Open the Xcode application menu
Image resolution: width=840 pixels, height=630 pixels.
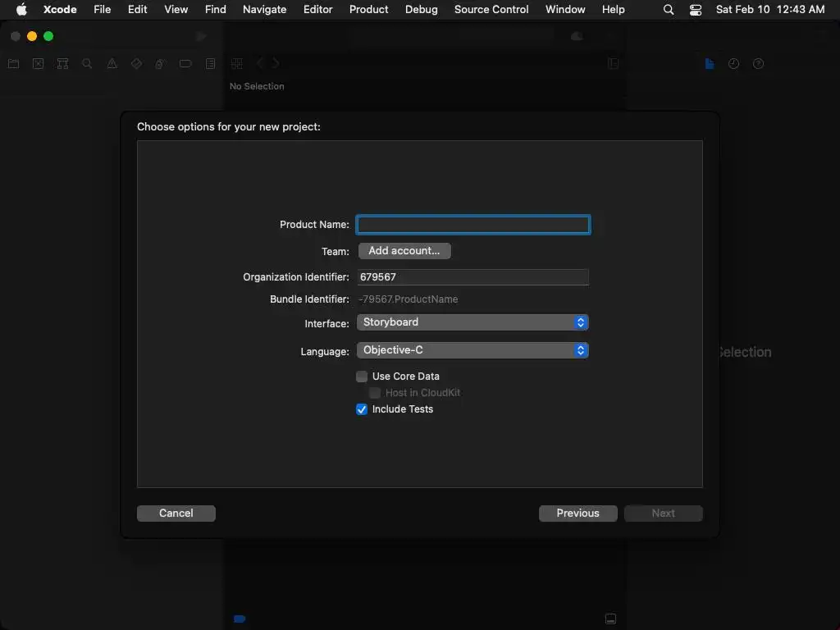(x=60, y=10)
